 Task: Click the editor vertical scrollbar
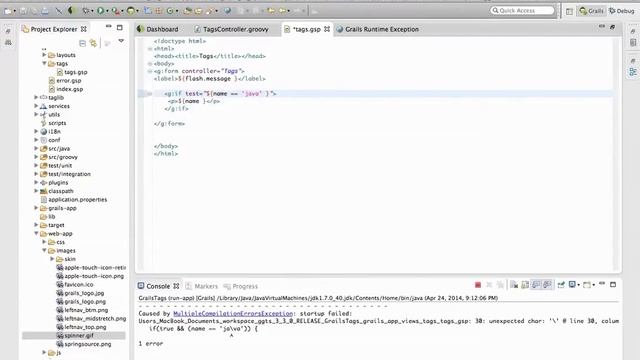point(617,154)
